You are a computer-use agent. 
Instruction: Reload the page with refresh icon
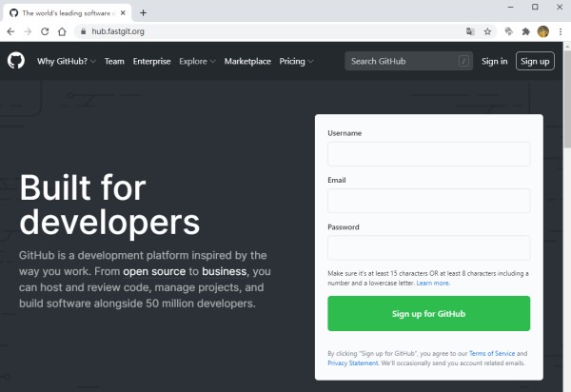pos(45,31)
